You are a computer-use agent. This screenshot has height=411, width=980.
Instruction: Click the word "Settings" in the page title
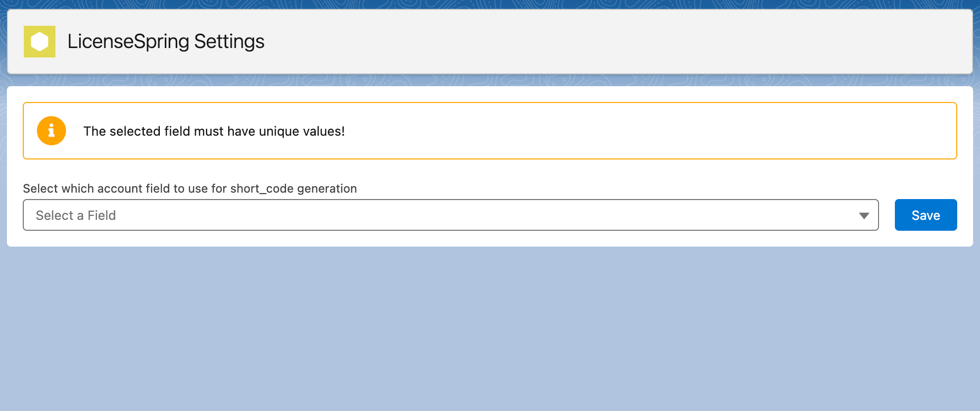click(229, 42)
